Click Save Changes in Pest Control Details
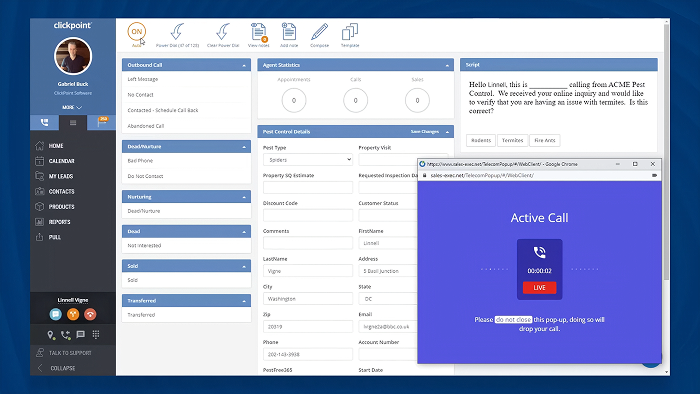 (425, 132)
